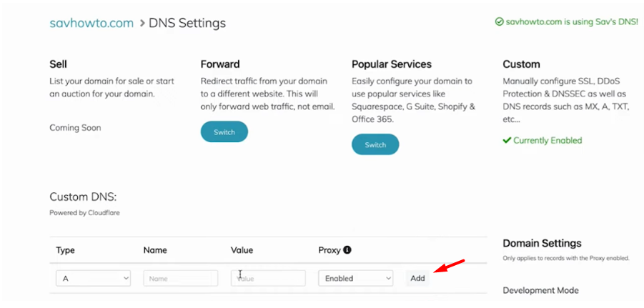644x308 pixels.
Task: Open the savhowto.com breadcrumb link
Action: [91, 23]
